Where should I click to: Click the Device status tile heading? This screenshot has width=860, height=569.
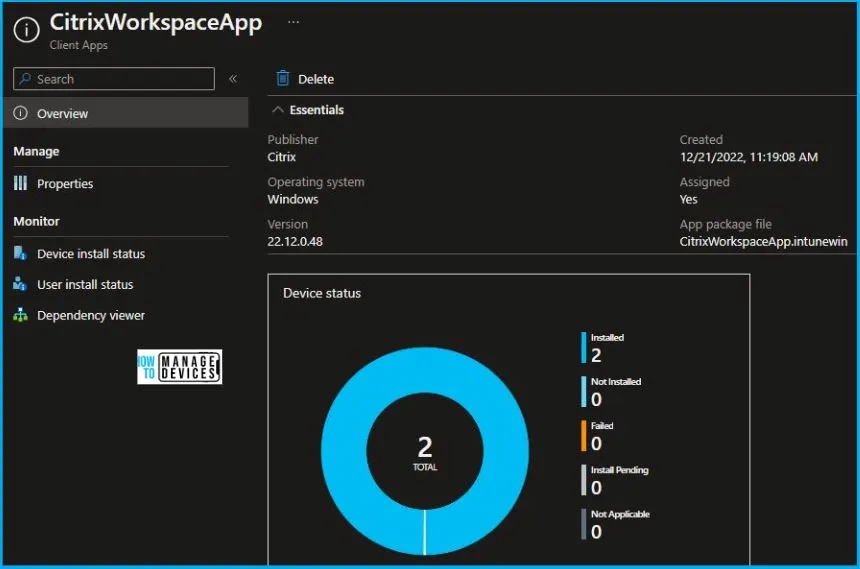(x=322, y=294)
